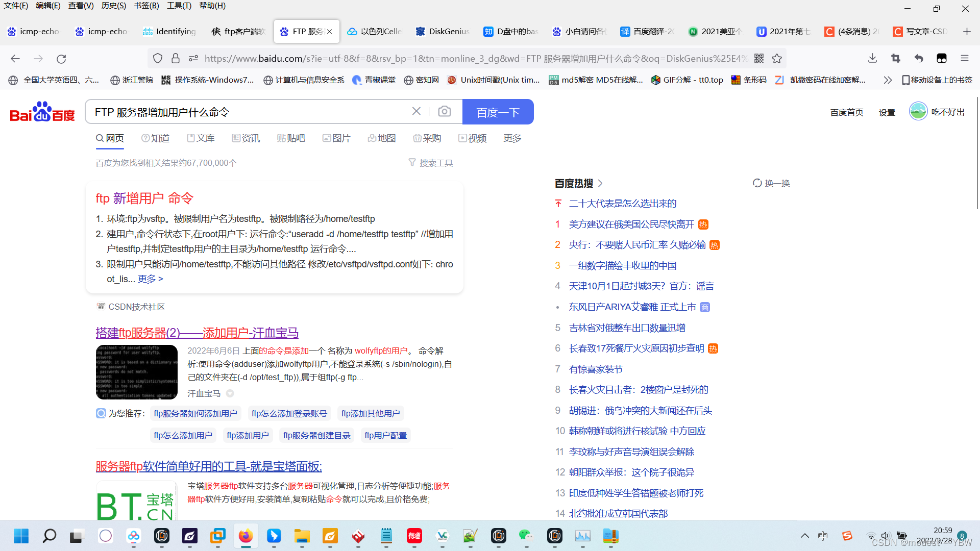Click the 换一换 refresh hot list
Image resolution: width=980 pixels, height=551 pixels.
[771, 183]
